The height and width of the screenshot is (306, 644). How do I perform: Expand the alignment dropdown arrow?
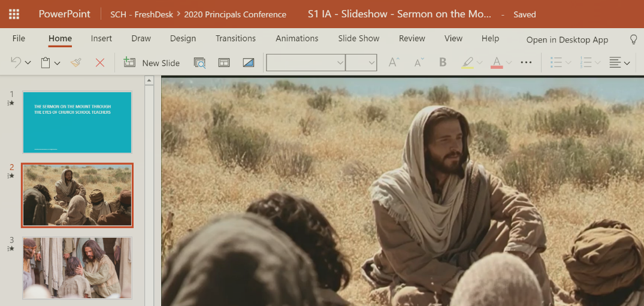[627, 63]
